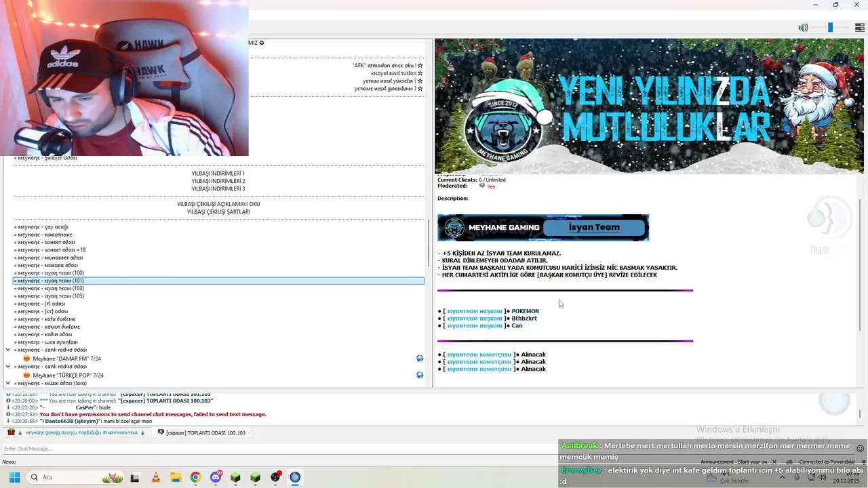868x488 pixels.
Task: Select channel 'kıraathane'
Action: (43, 235)
